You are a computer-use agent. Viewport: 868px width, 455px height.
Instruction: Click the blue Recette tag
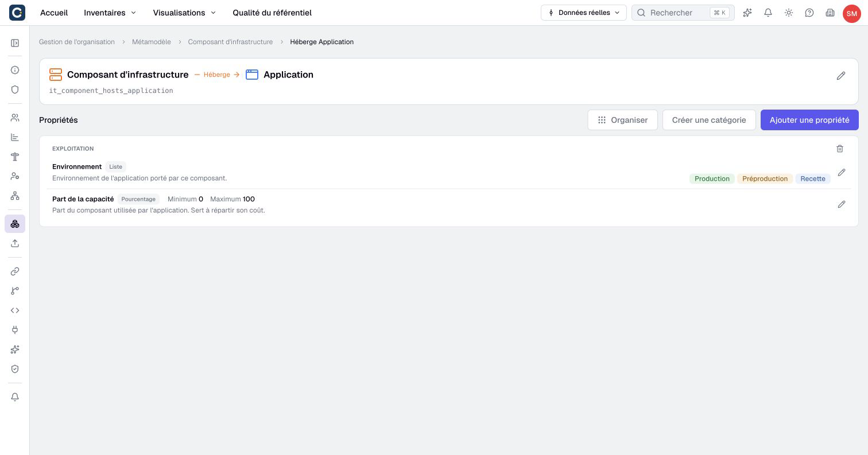(813, 178)
